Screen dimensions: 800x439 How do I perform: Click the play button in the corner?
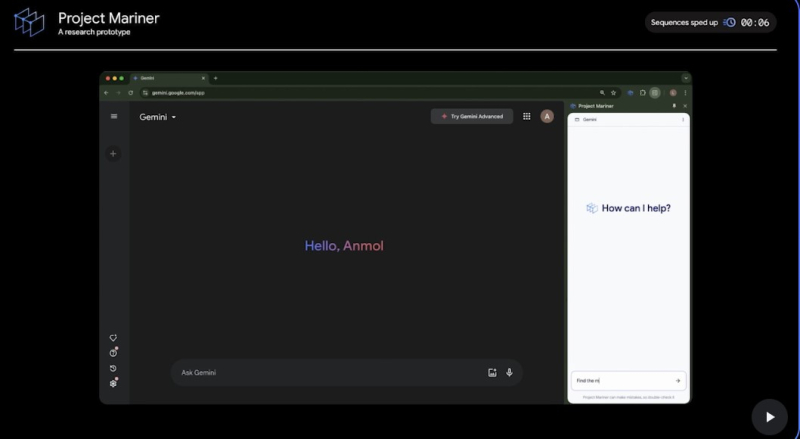769,416
